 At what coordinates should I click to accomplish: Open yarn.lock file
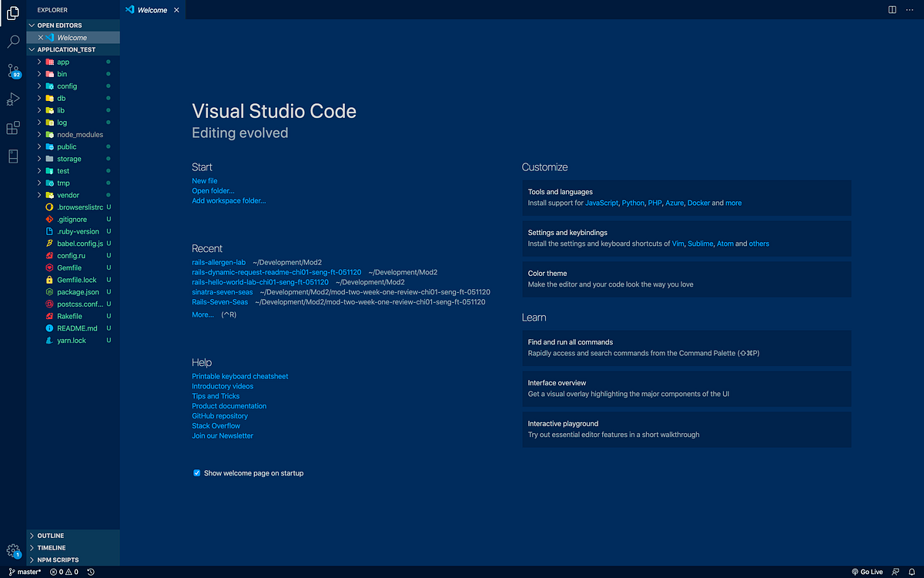tap(73, 340)
